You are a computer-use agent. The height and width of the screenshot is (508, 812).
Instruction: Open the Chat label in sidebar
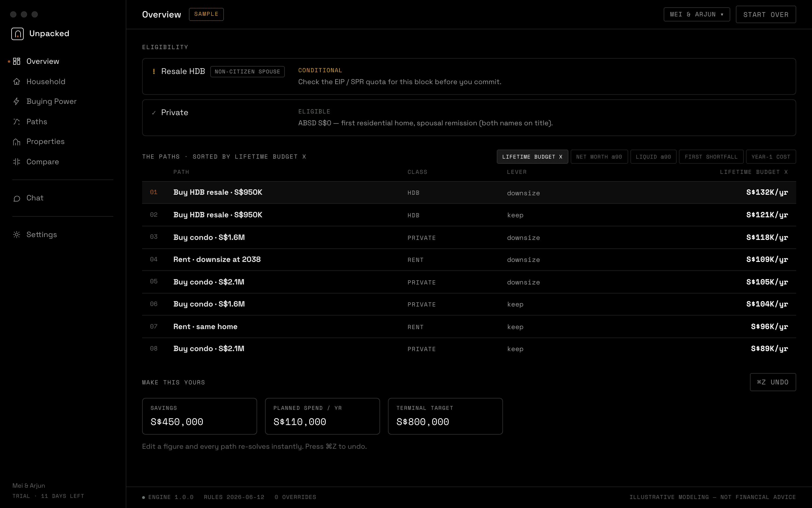[x=35, y=198]
